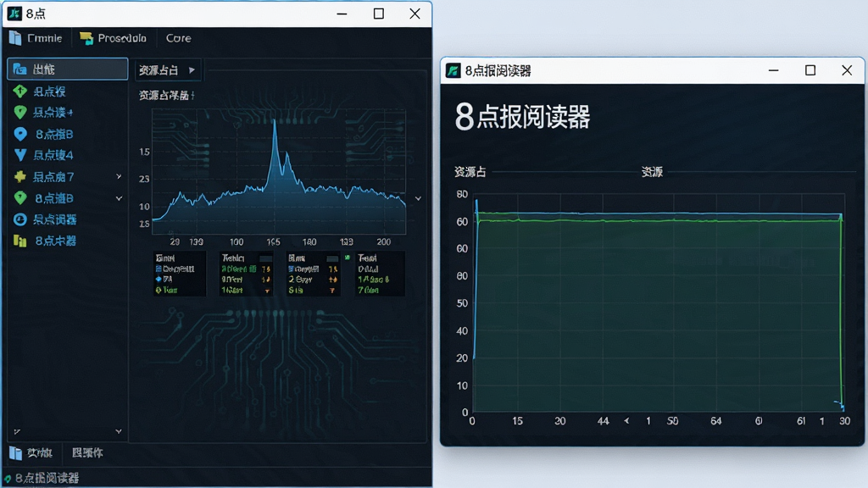This screenshot has height=488, width=868.
Task: Click the app icon in the 8点报阅读器 title bar
Action: 453,71
